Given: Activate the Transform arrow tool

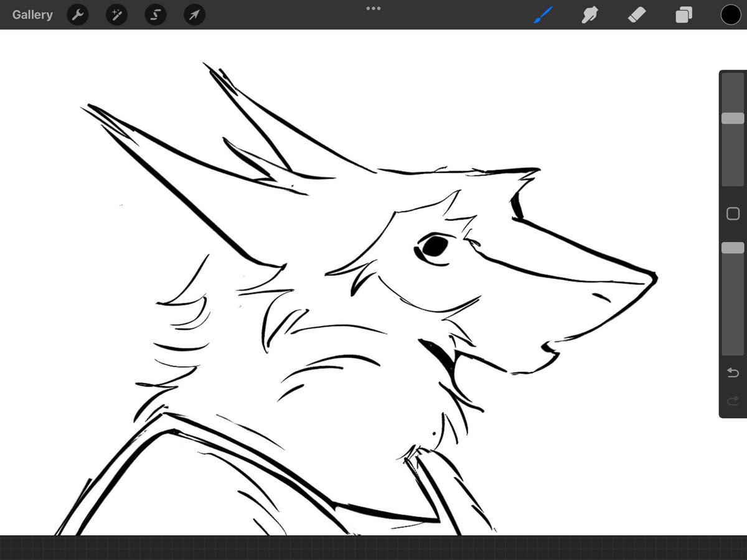Looking at the screenshot, I should (x=195, y=15).
